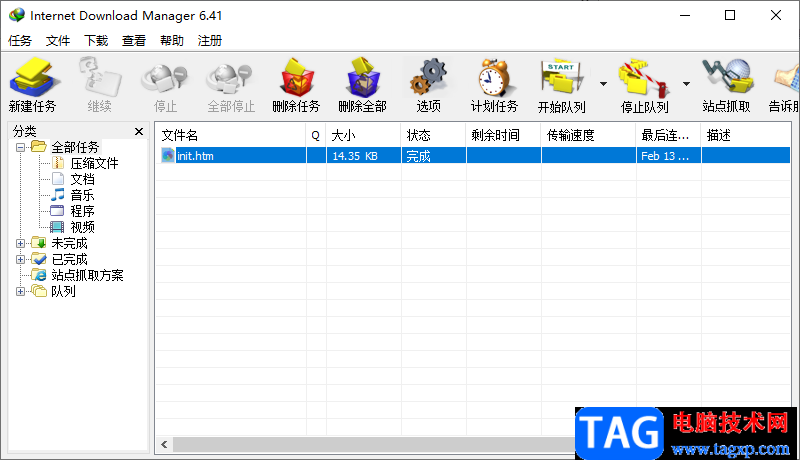This screenshot has height=460, width=800.
Task: Close the 分类 categories panel
Action: tap(139, 132)
